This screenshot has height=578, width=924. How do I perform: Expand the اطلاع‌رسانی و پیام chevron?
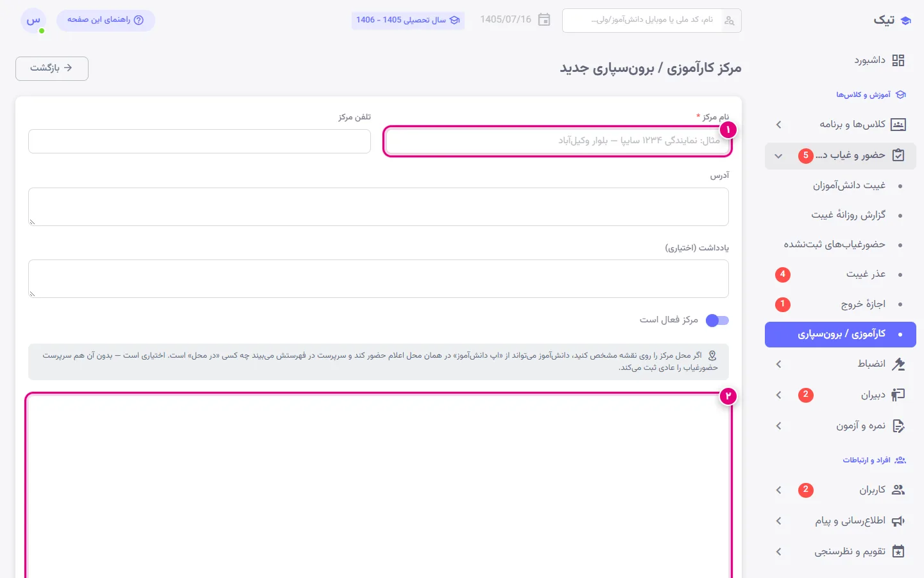click(778, 521)
